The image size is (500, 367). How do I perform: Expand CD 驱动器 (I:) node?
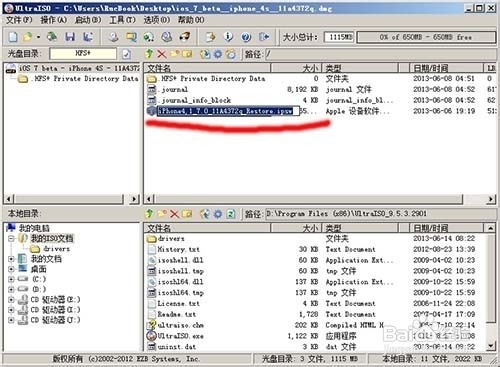11,310
